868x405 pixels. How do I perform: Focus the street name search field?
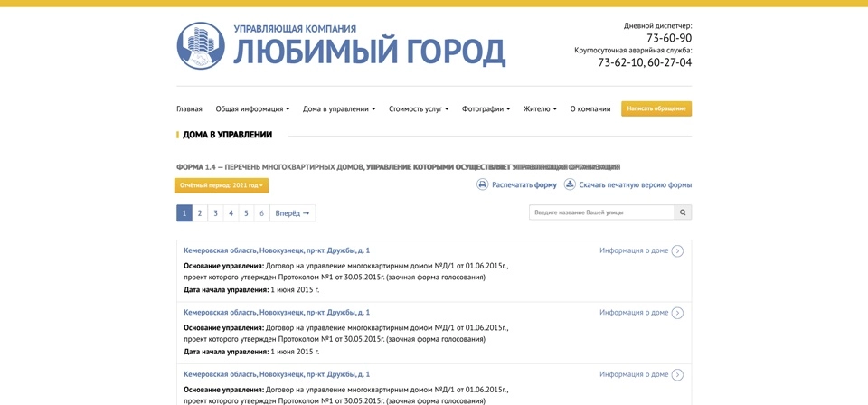point(601,212)
